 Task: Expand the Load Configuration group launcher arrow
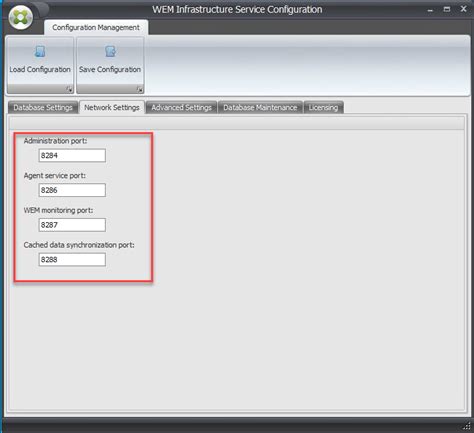coord(69,89)
